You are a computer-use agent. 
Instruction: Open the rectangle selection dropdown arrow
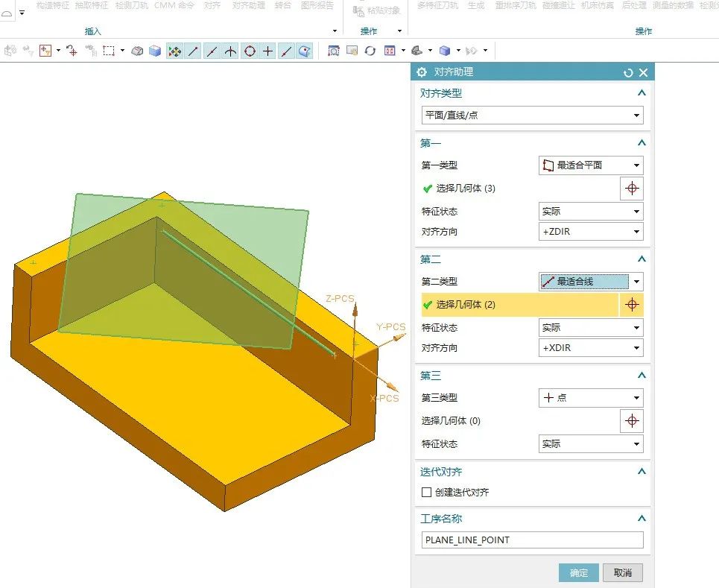122,51
